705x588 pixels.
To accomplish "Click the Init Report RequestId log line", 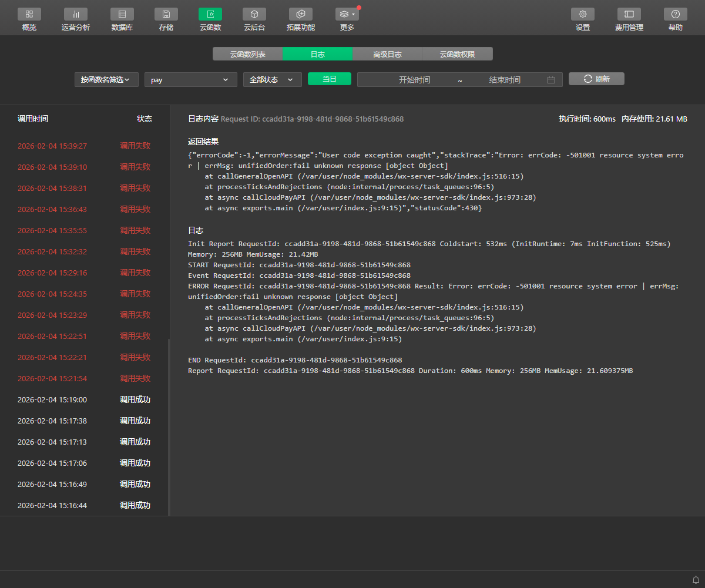I will pos(429,244).
